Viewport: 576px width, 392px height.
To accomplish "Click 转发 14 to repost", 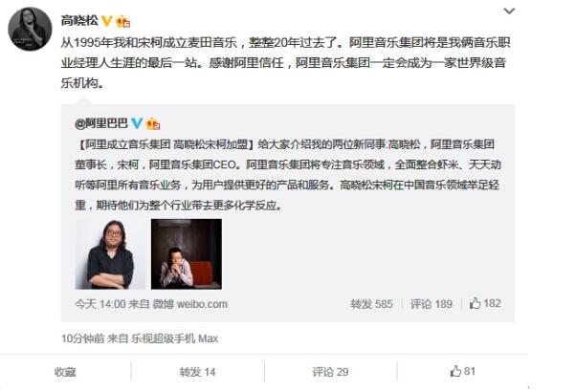I will click(197, 372).
